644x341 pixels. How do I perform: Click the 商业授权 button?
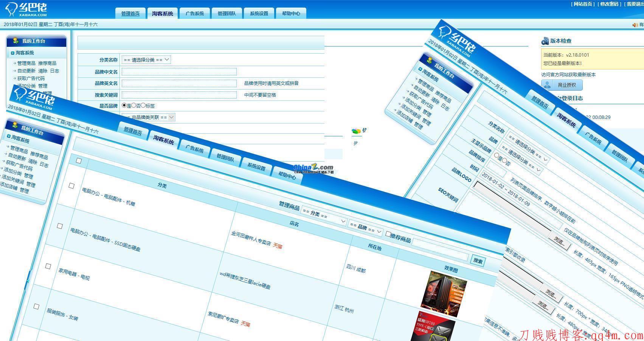(x=562, y=85)
